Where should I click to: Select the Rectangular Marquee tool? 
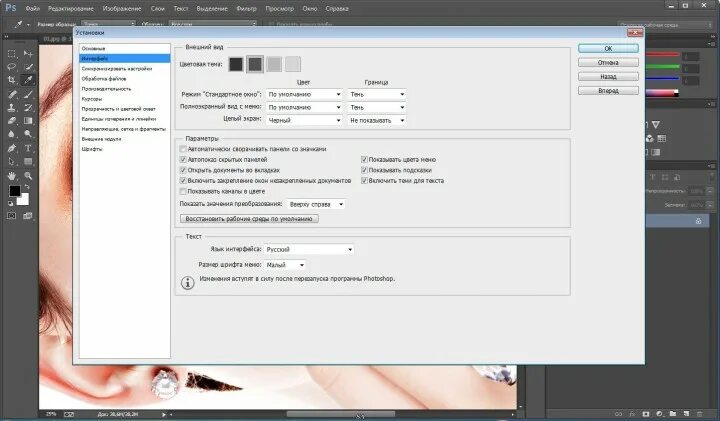click(x=12, y=54)
